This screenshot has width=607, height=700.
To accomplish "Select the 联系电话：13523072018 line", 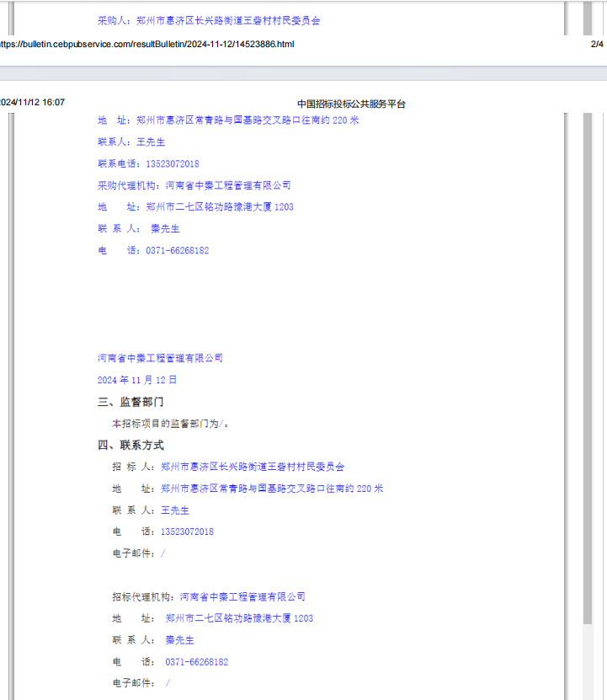I will coord(148,163).
